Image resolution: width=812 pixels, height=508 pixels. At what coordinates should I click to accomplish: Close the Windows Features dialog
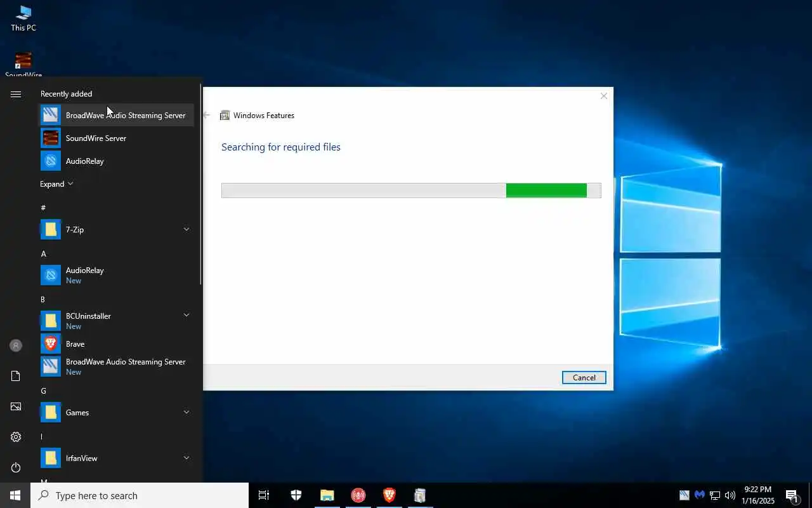pos(604,96)
